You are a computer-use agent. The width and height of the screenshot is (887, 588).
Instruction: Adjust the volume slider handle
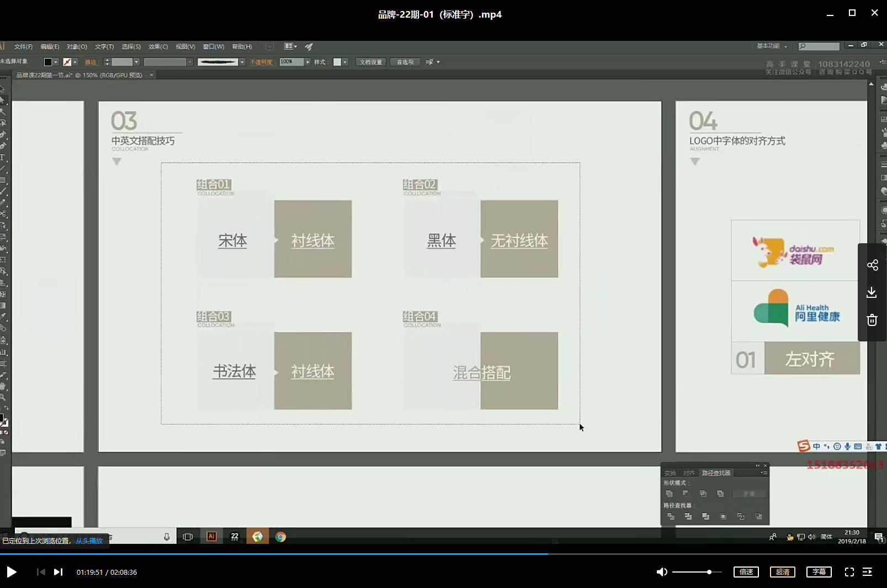coord(709,572)
